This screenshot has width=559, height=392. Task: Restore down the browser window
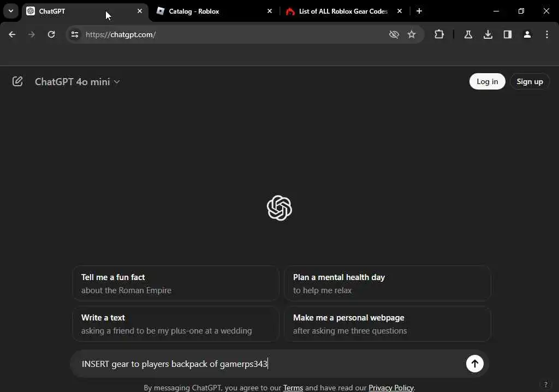(x=521, y=11)
